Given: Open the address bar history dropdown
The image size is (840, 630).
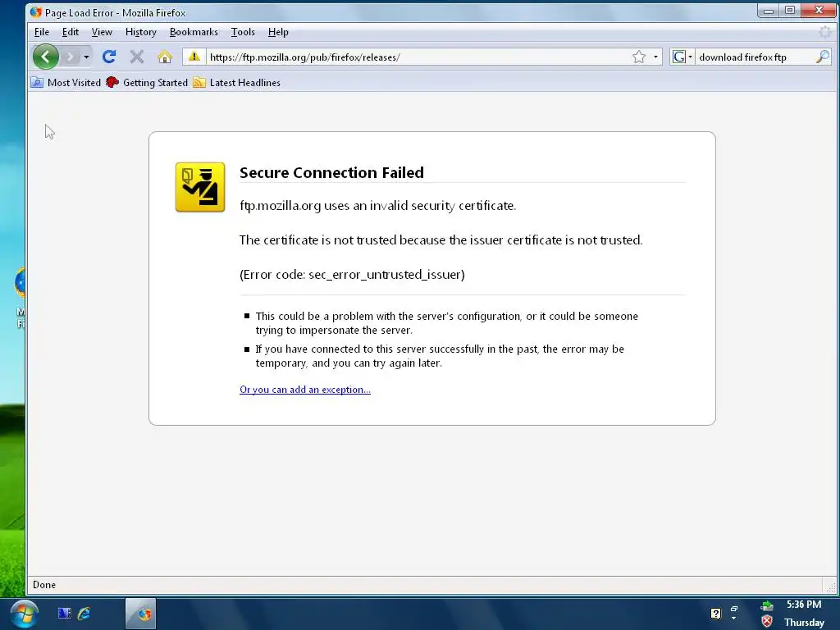Looking at the screenshot, I should [x=655, y=57].
